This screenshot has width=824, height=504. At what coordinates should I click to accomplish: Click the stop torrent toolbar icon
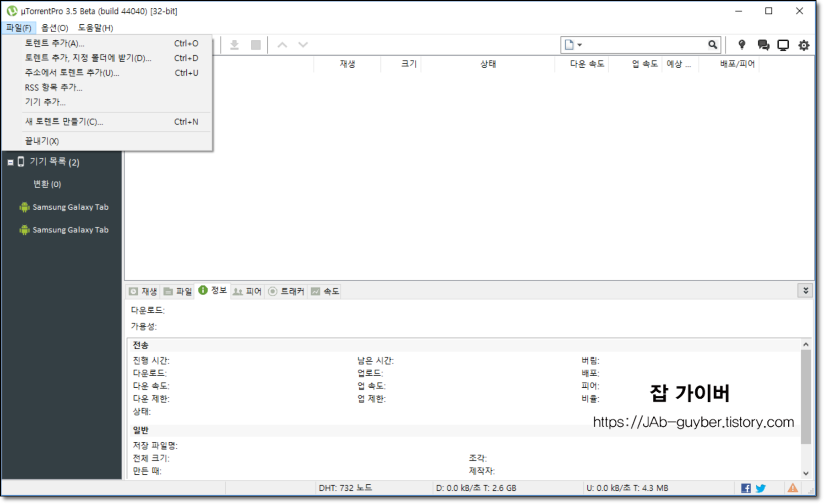point(256,45)
